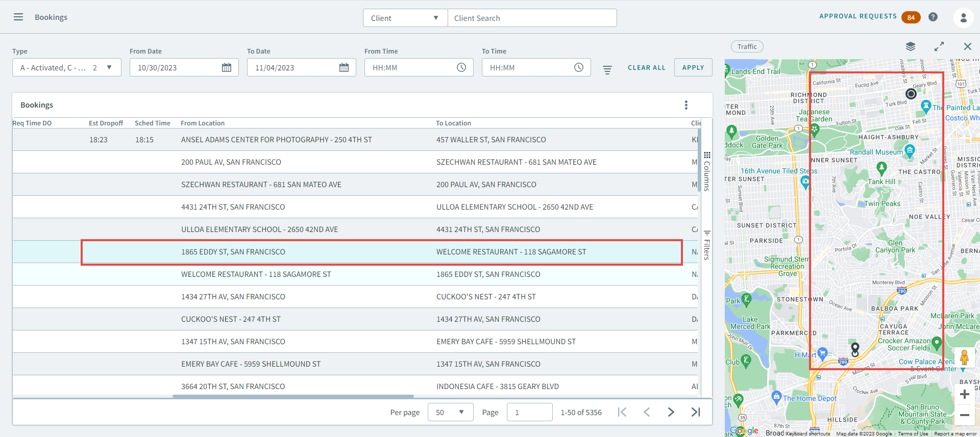Open the map layers icon
The width and height of the screenshot is (980, 437).
point(911,46)
